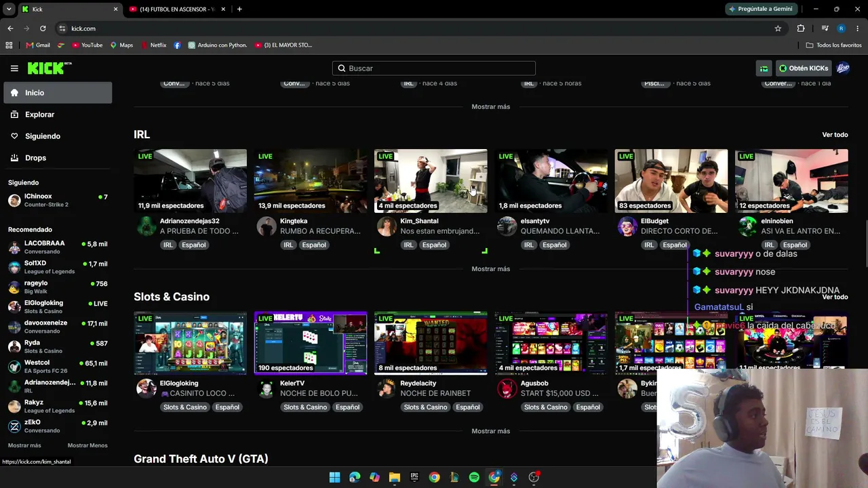
Task: Open Adrianozendejas32 IRL stream thumbnail
Action: [190, 181]
